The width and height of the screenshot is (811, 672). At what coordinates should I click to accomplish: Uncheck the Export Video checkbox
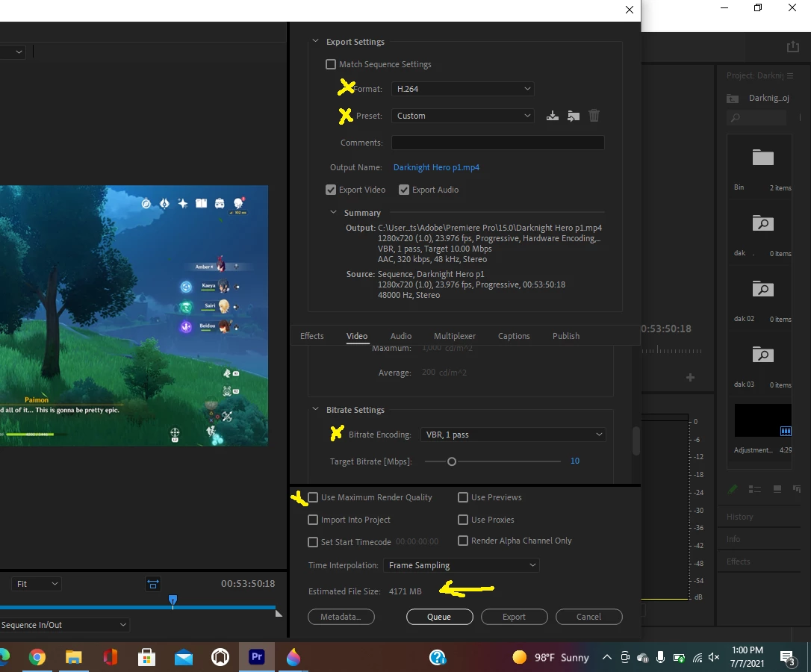click(x=331, y=190)
